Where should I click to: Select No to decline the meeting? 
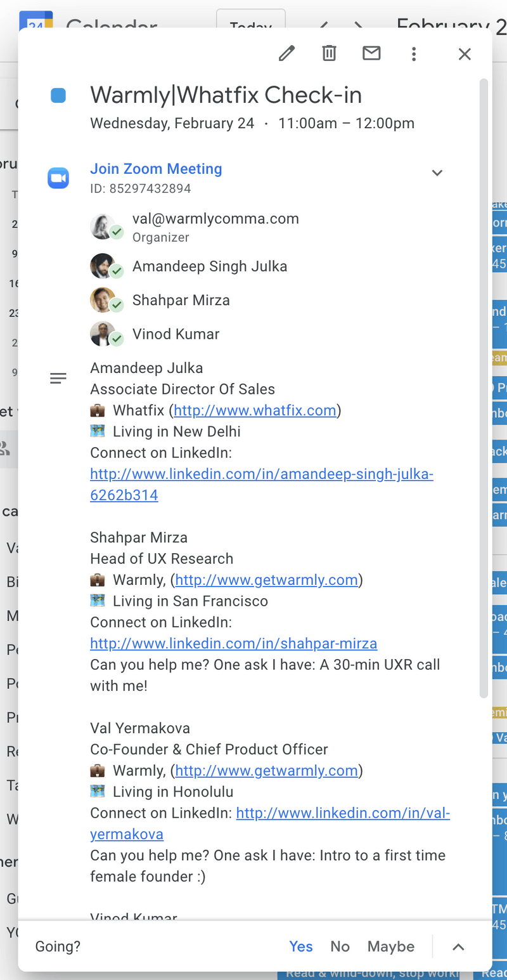[340, 946]
